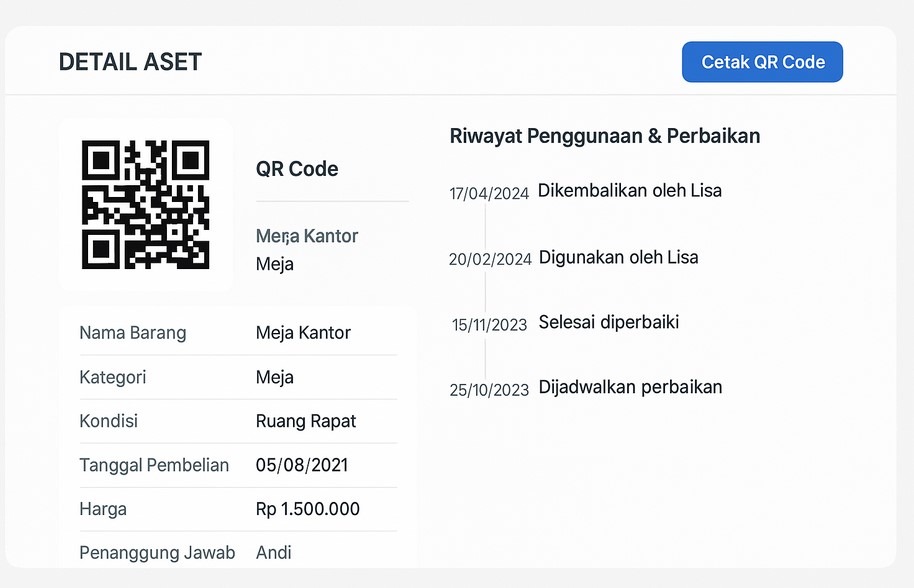Select the Ruang Rapat value
This screenshot has height=588, width=914.
[305, 421]
